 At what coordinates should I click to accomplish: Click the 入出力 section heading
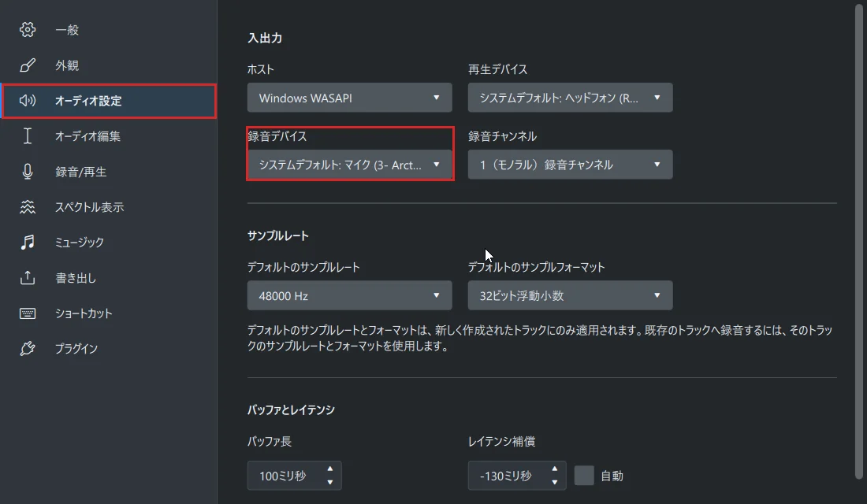pos(265,38)
